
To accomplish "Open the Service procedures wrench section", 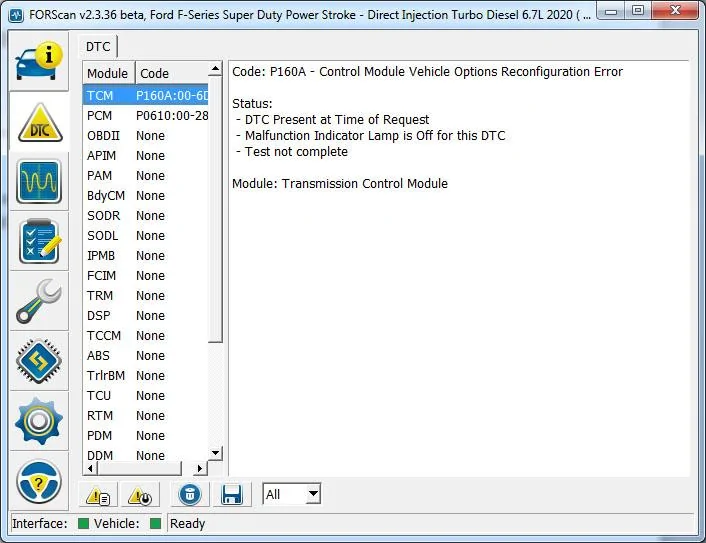I will pyautogui.click(x=39, y=301).
